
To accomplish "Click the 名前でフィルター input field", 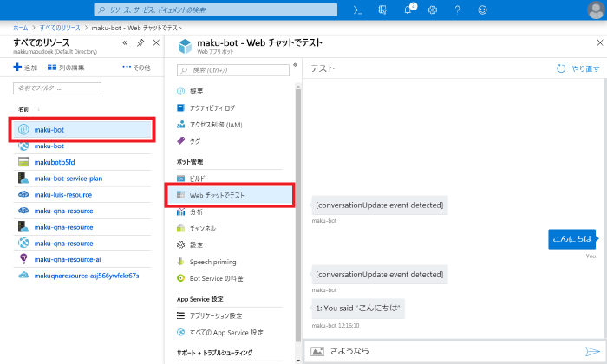I will pos(57,88).
